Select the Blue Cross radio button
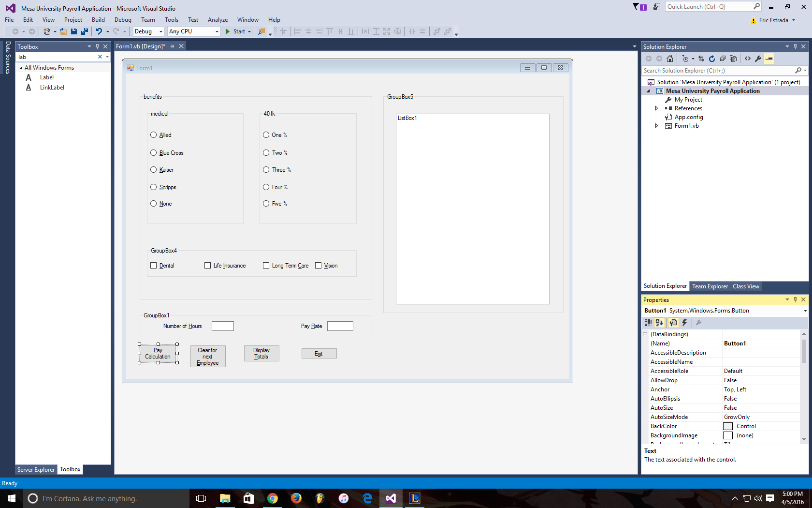 coord(154,153)
